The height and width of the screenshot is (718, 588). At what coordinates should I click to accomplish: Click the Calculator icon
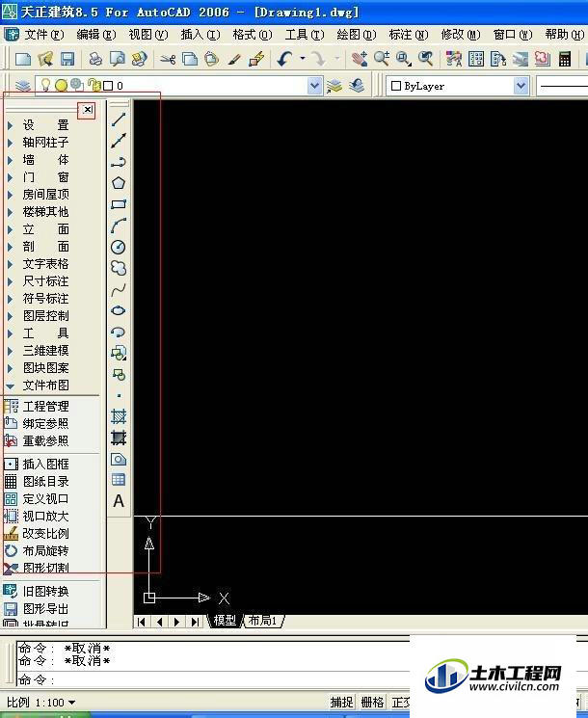(565, 59)
